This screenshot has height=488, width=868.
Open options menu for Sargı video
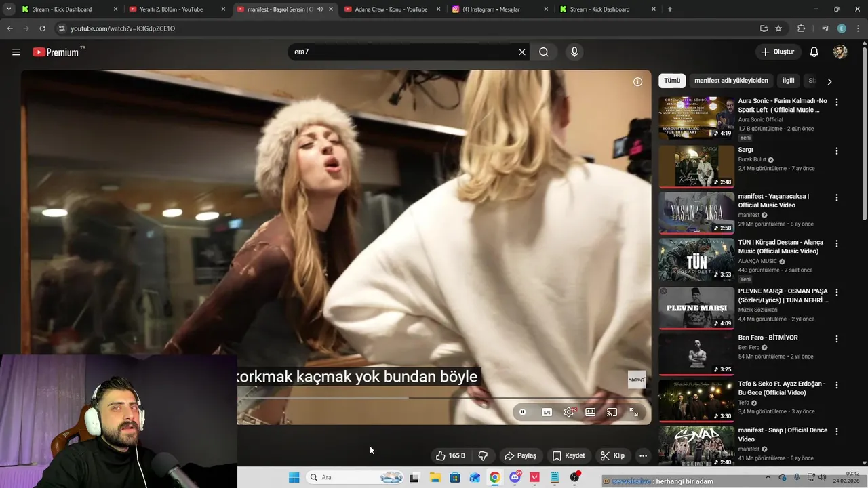pyautogui.click(x=836, y=150)
